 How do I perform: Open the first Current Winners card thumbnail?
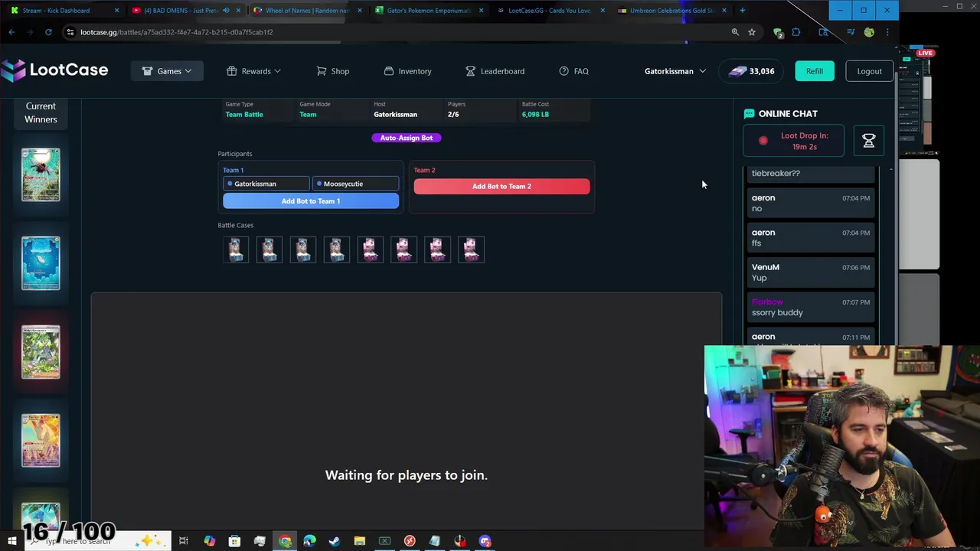41,175
